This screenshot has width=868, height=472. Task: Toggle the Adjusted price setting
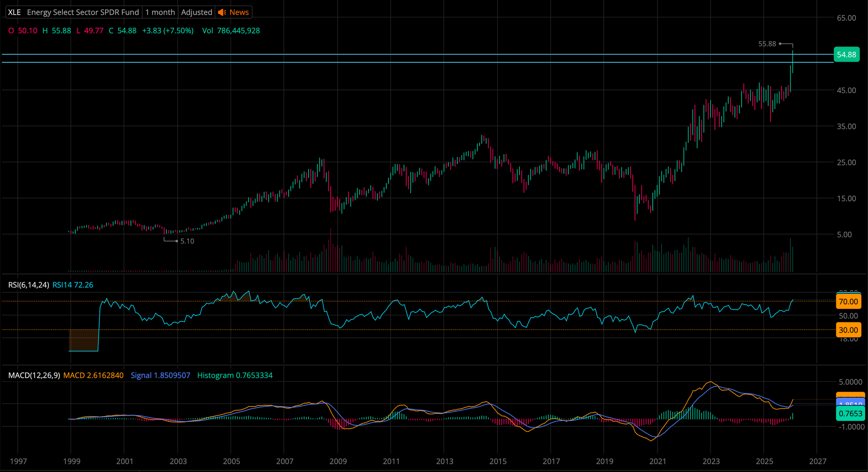pos(197,12)
